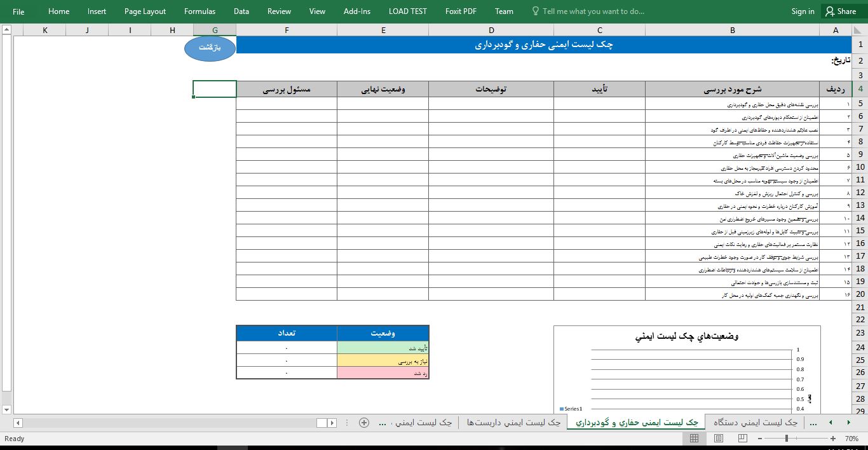The image size is (868, 450).
Task: Select the green تأیید شد status cell
Action: 383,348
